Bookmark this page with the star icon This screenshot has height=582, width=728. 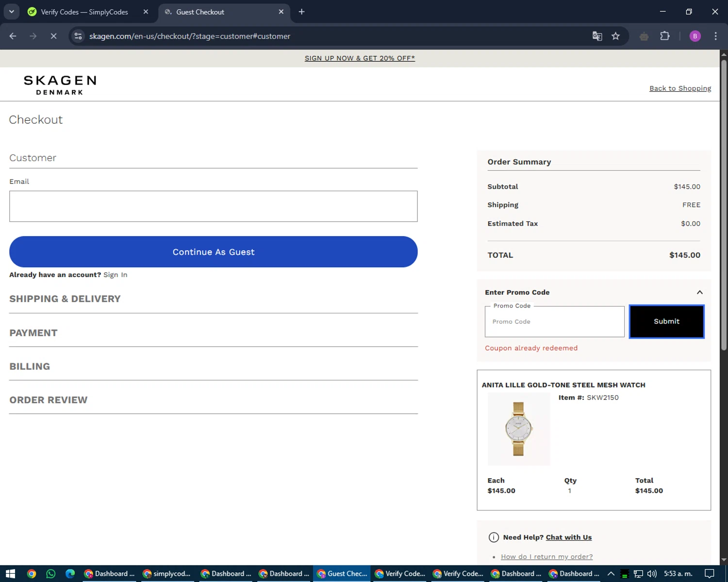615,36
